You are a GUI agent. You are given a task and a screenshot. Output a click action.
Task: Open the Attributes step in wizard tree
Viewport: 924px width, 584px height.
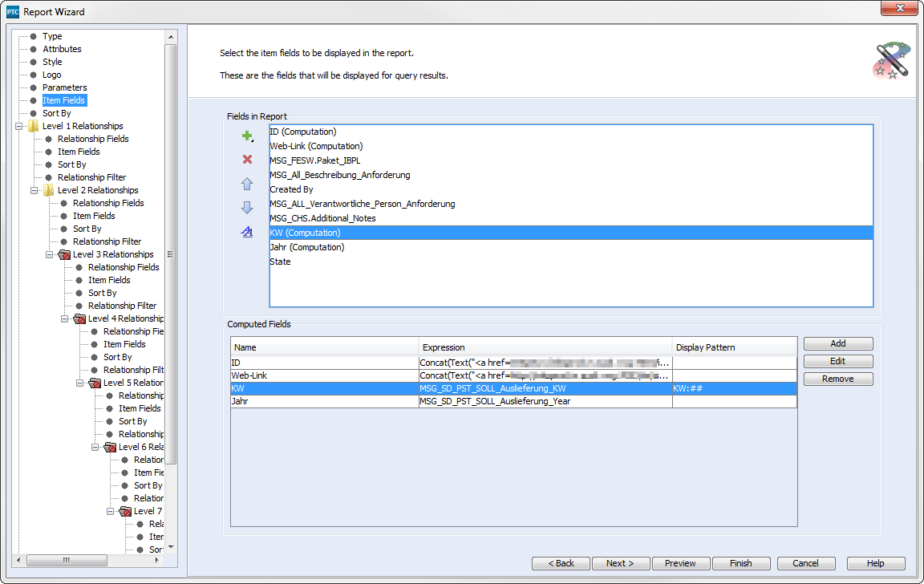[x=62, y=49]
